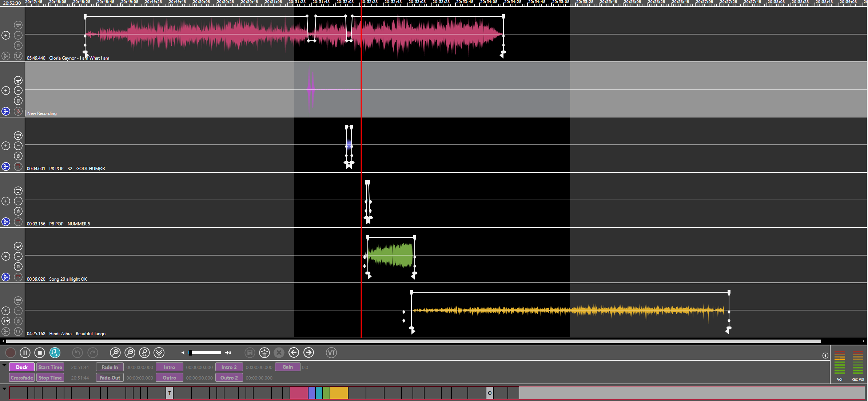This screenshot has width=868, height=401.
Task: Toggle the Duck button
Action: coord(22,367)
